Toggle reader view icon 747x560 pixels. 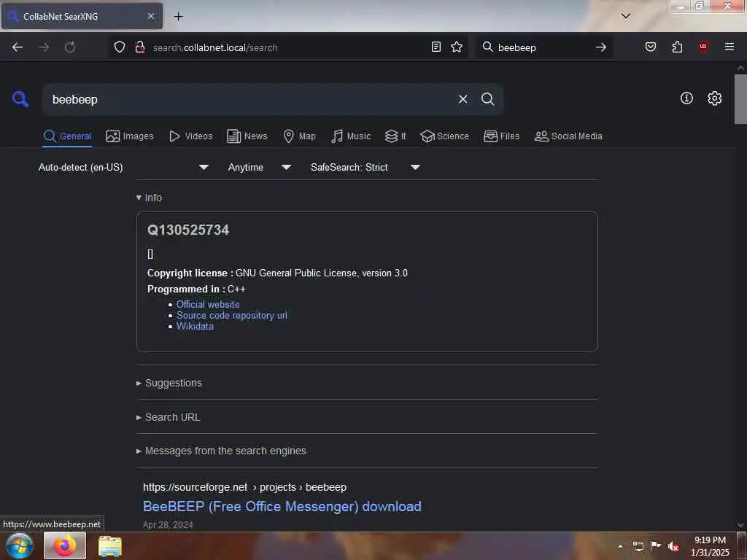click(x=436, y=47)
